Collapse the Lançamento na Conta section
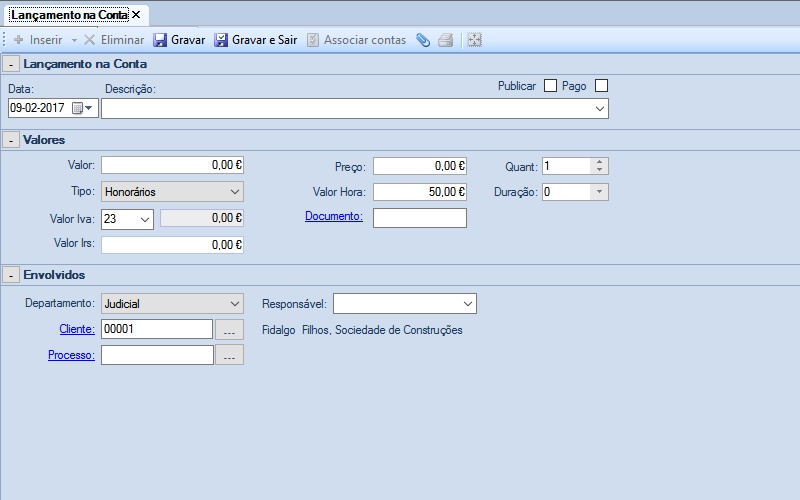 coord(11,64)
